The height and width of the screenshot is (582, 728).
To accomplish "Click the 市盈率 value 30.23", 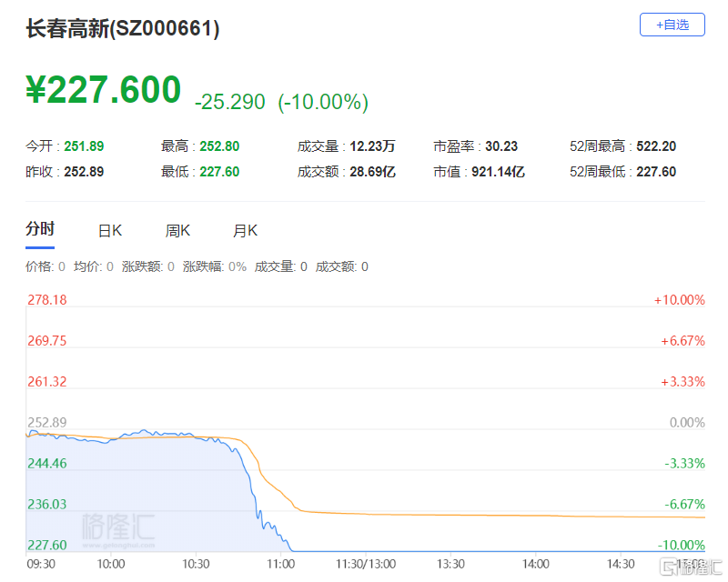I will (x=501, y=146).
